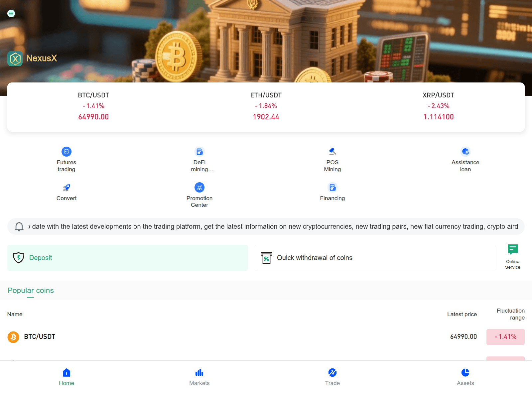Open the hamburger menu icon at top-left
This screenshot has height=399, width=532.
pyautogui.click(x=11, y=14)
